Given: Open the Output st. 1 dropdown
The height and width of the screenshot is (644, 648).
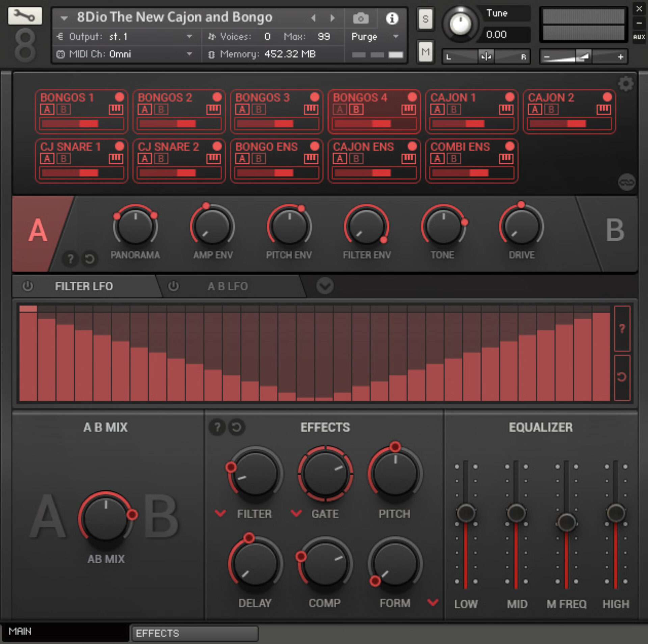Looking at the screenshot, I should tap(189, 37).
